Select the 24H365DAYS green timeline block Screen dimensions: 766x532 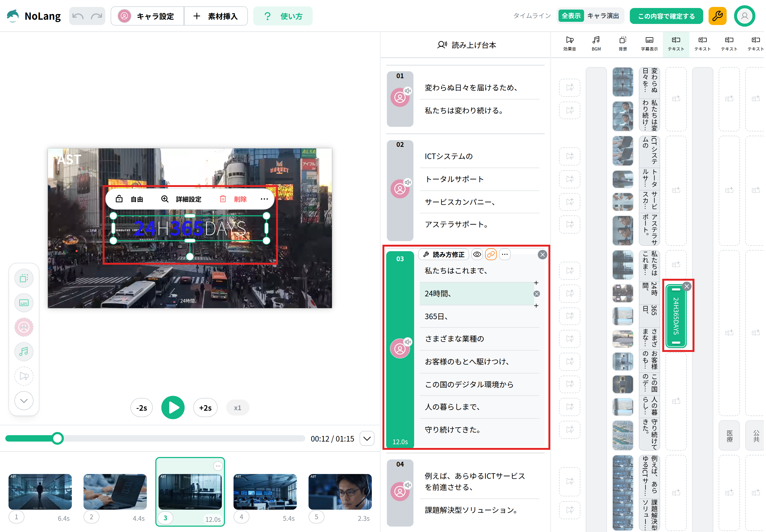click(x=676, y=316)
